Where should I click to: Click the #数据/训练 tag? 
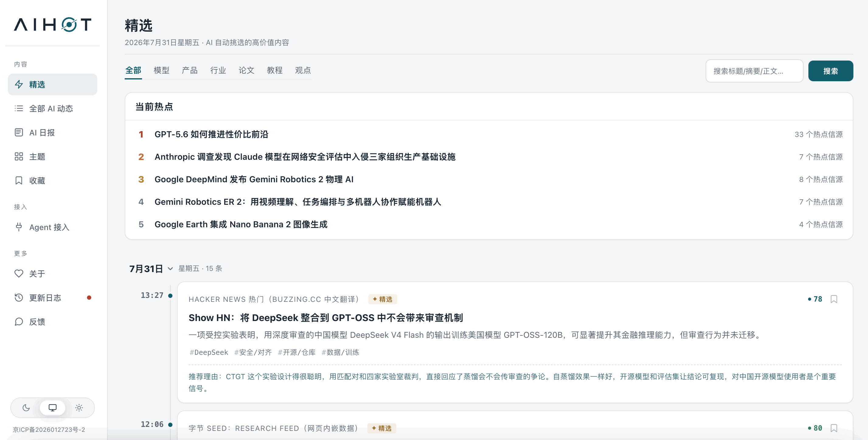click(x=340, y=352)
